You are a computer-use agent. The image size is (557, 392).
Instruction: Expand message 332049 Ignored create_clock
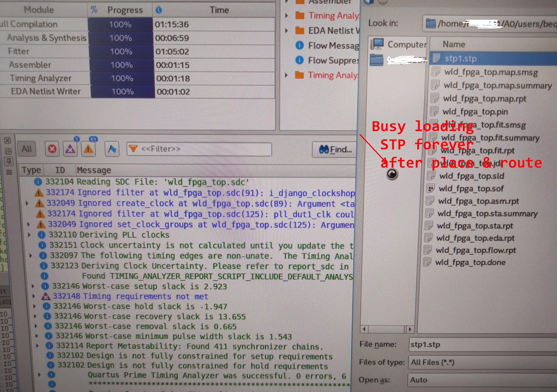click(x=27, y=203)
